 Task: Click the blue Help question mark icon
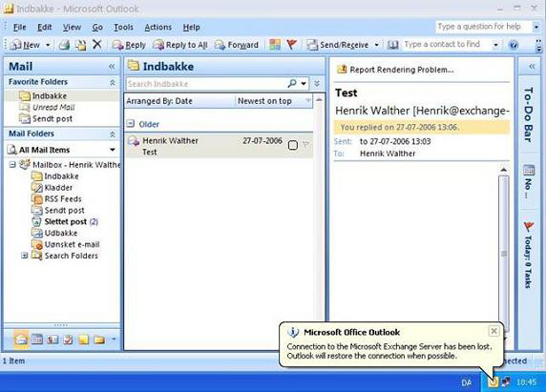[x=514, y=45]
